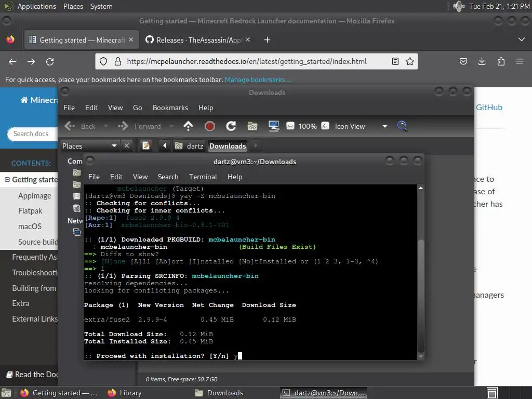Viewport: 532px width, 399px height.
Task: Select the Downloads path button
Action: (228, 146)
